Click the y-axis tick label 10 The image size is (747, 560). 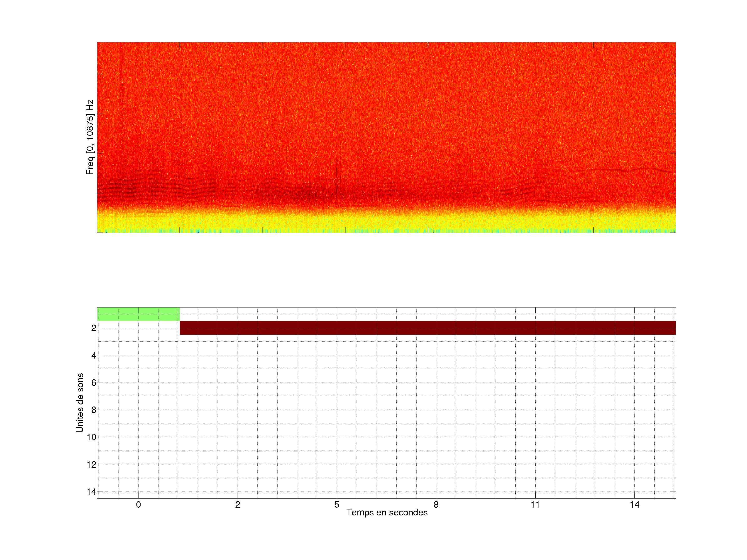92,437
